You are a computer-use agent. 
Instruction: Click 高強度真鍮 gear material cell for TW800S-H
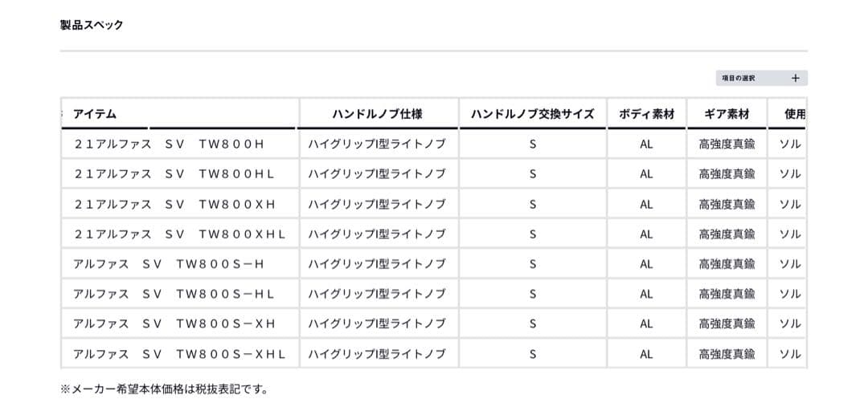(727, 263)
